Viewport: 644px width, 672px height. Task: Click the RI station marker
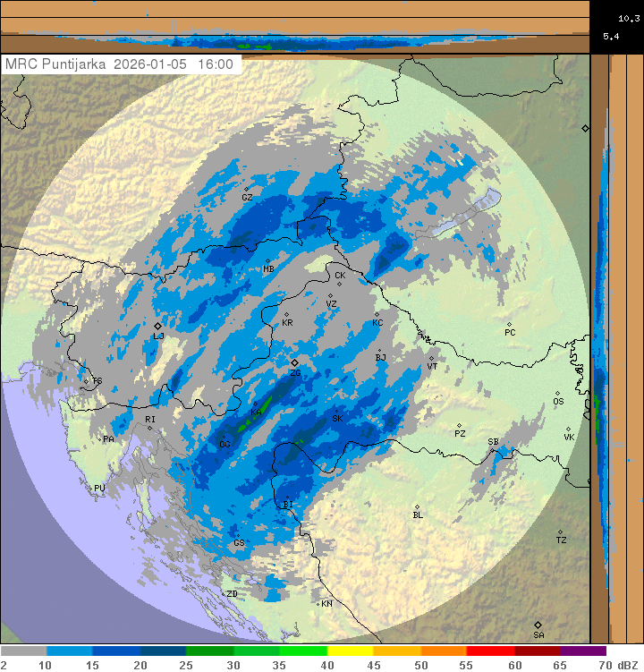pos(149,428)
